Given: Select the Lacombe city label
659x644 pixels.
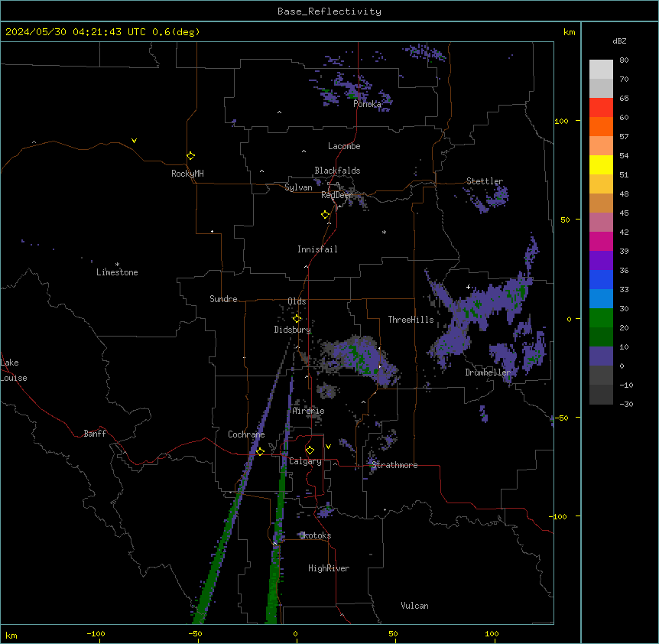Looking at the screenshot, I should (x=344, y=146).
